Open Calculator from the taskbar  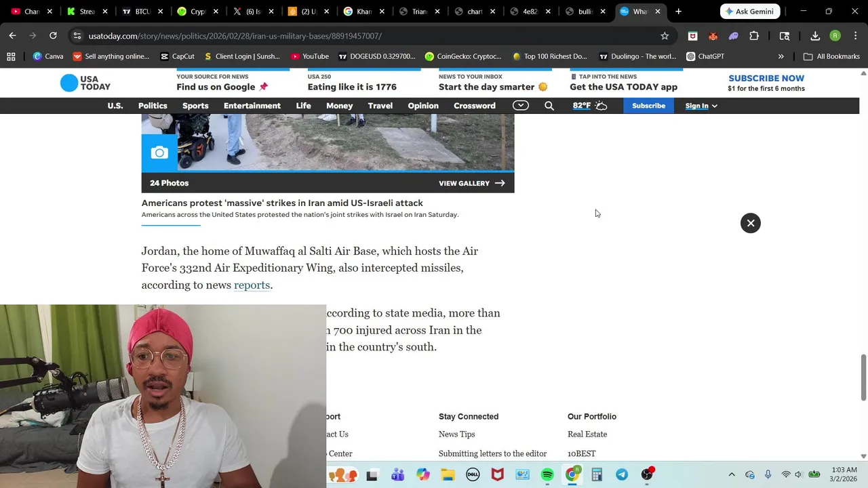tap(597, 474)
